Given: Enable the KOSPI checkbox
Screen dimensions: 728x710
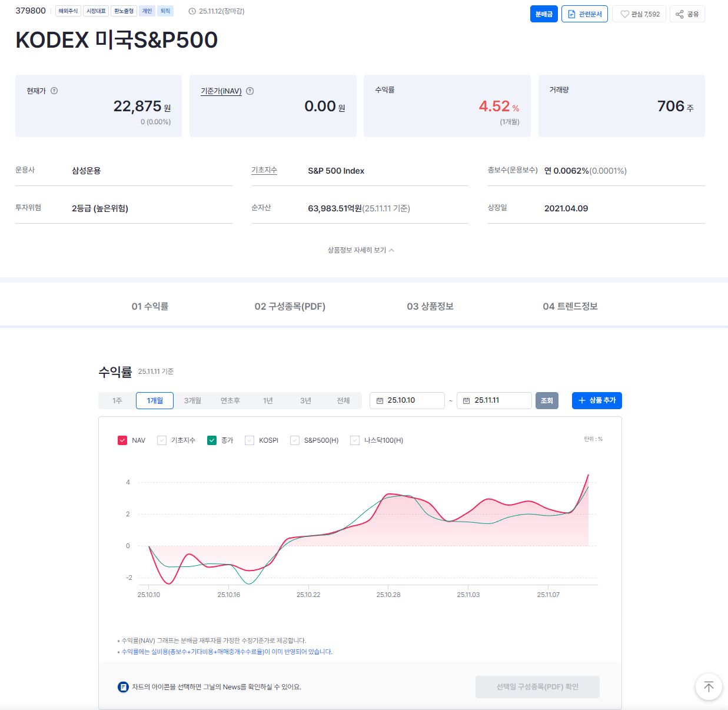Looking at the screenshot, I should [250, 440].
